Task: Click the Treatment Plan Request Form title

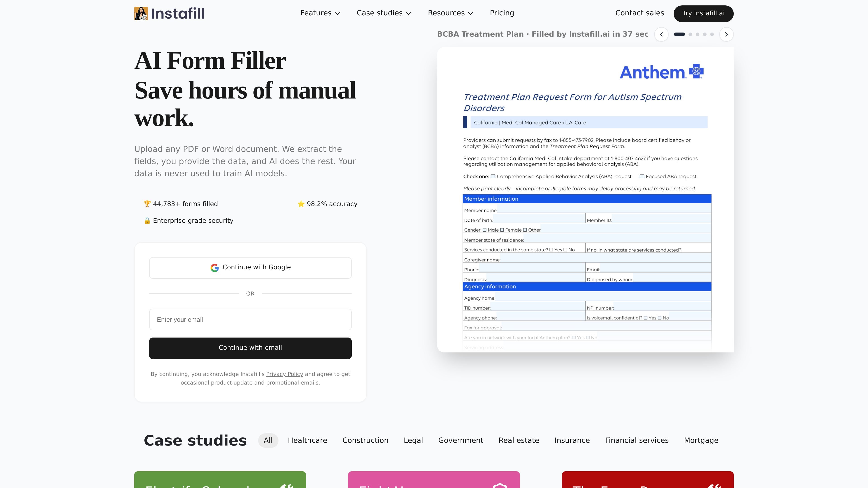Action: [x=572, y=102]
